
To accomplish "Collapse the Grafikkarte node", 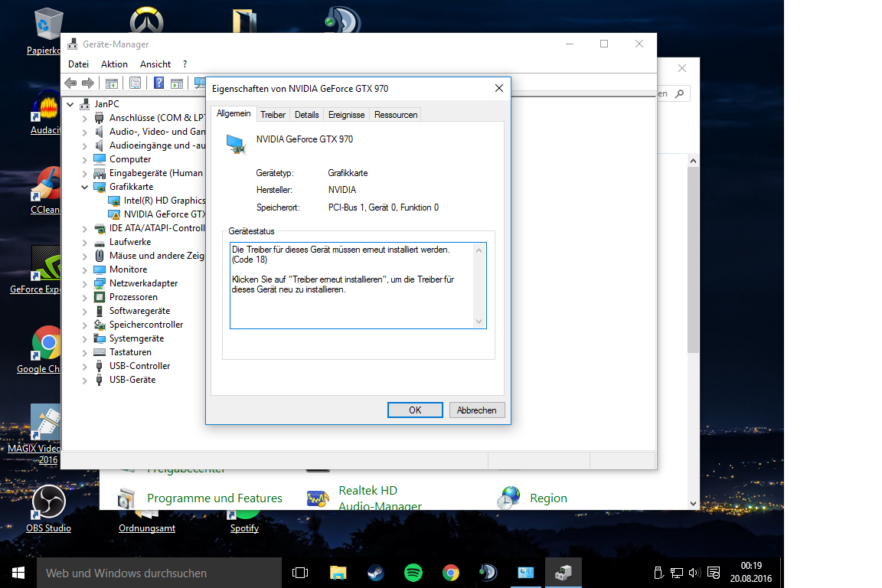I will (84, 187).
